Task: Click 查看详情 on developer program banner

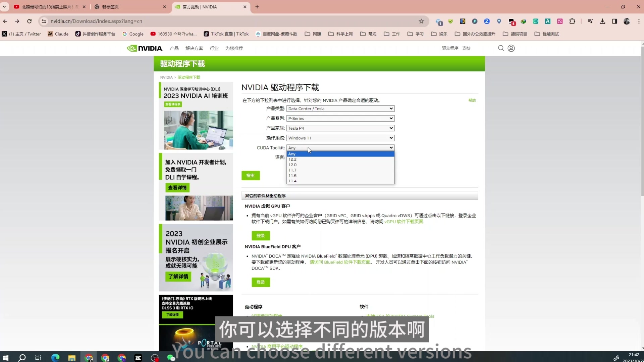Action: pyautogui.click(x=177, y=188)
